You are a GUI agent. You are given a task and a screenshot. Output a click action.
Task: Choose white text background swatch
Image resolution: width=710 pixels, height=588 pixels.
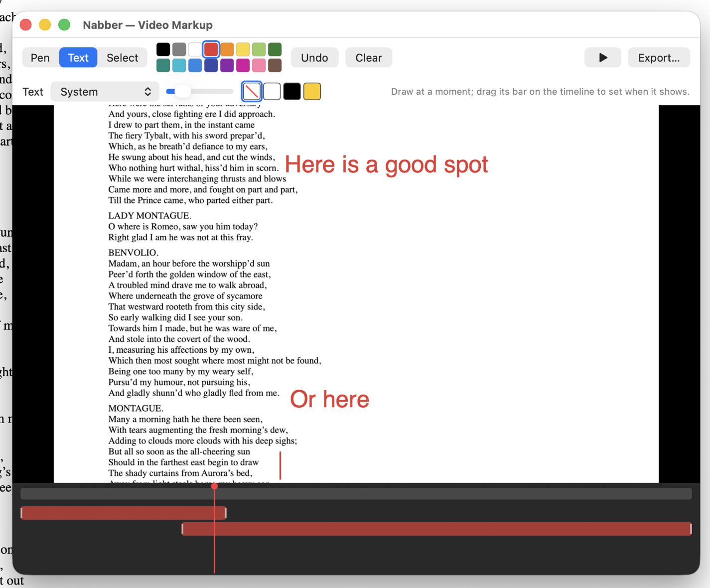[272, 92]
